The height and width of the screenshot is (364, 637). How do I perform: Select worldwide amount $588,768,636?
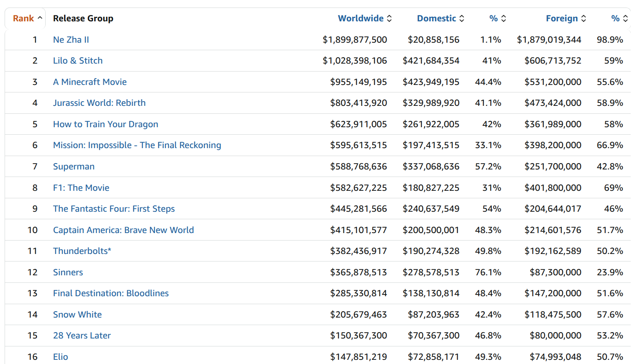point(358,167)
